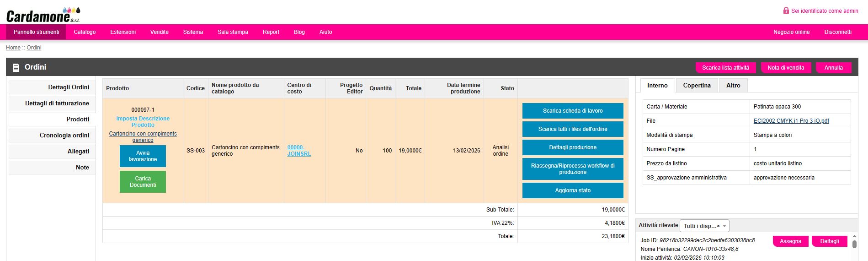
Task: Select the Allegati side tab
Action: (52, 152)
